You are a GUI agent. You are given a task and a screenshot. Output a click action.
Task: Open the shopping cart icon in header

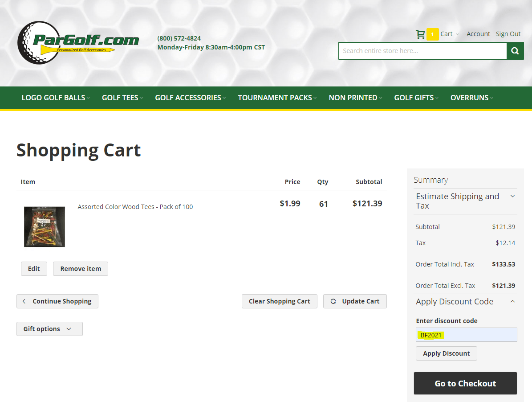pyautogui.click(x=420, y=34)
